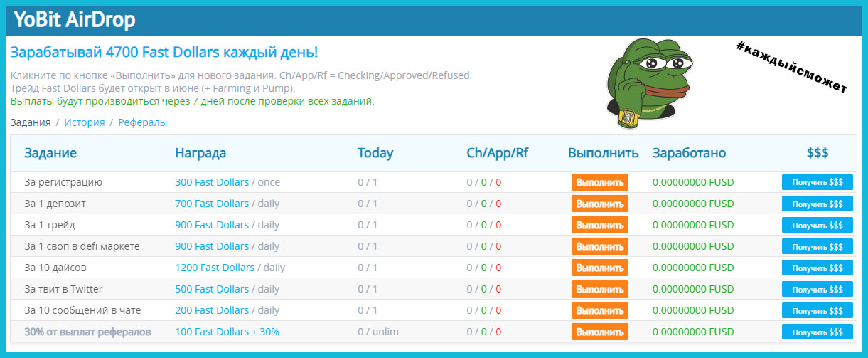The height and width of the screenshot is (358, 868).
Task: Click the 700 Fast Dollars reward link
Action: (212, 204)
